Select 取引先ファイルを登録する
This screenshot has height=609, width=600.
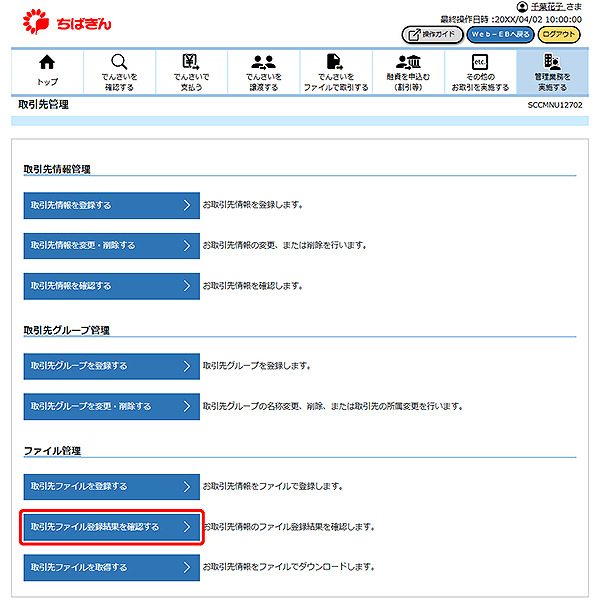pyautogui.click(x=111, y=487)
